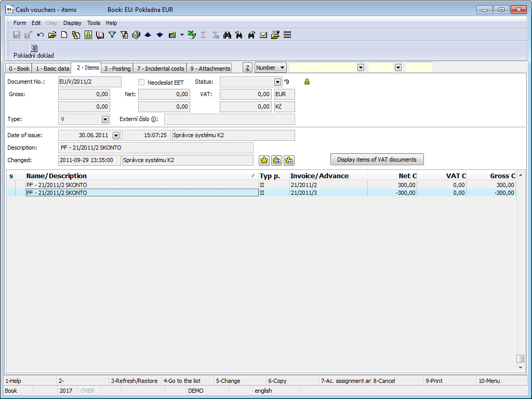The width and height of the screenshot is (532, 399).
Task: Click the envelope mail toolbar icon
Action: pos(263,35)
